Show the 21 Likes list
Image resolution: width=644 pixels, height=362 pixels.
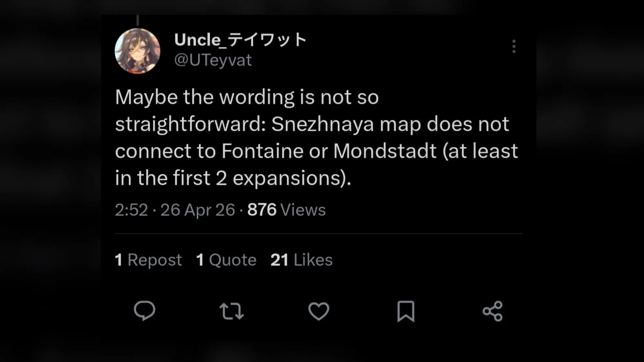click(x=301, y=260)
